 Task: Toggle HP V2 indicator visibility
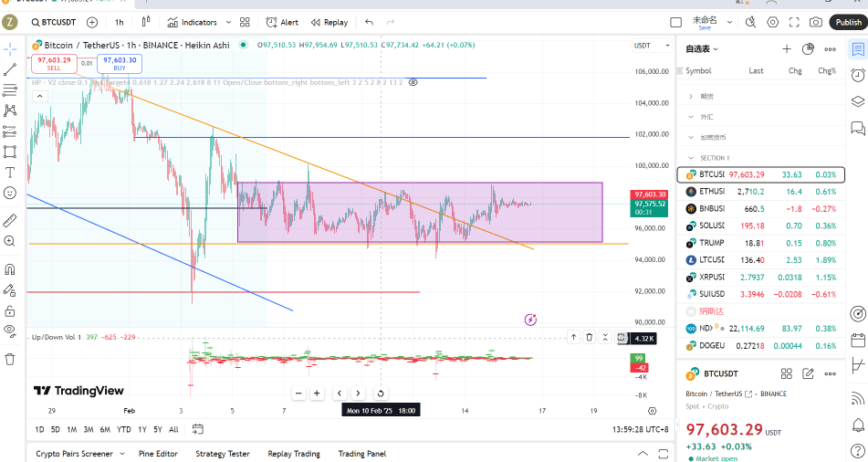point(413,82)
